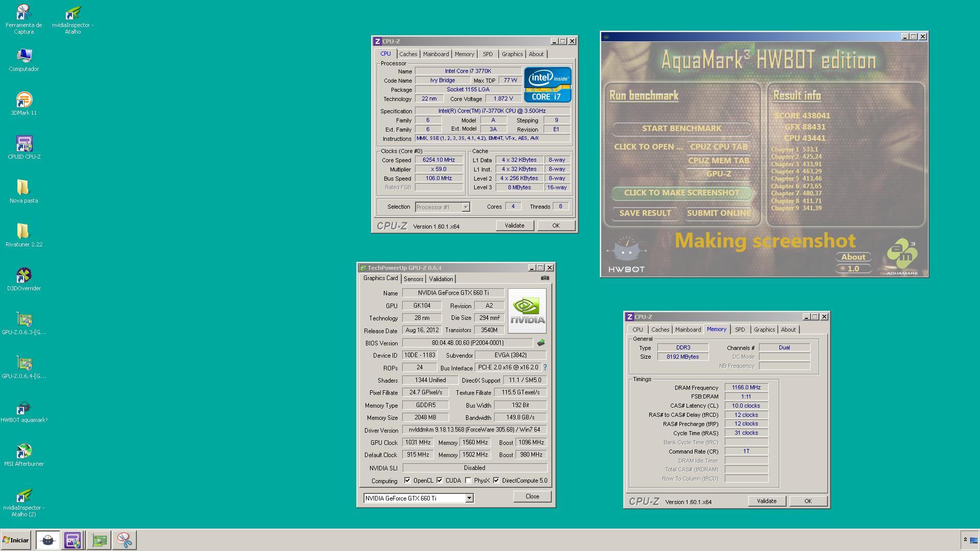The width and height of the screenshot is (980, 551).
Task: Switch to CPU-Z taskbar button
Action: [72, 540]
